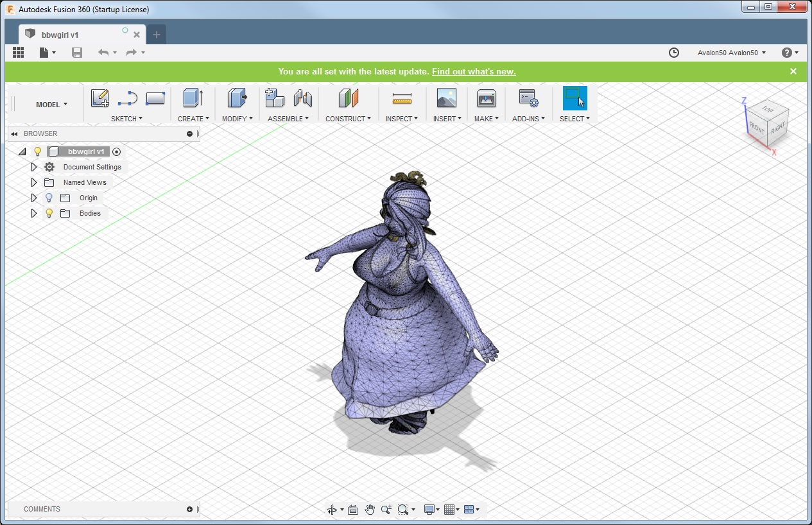The height and width of the screenshot is (525, 812).
Task: Follow the 'Find out what's new' link
Action: [x=474, y=72]
